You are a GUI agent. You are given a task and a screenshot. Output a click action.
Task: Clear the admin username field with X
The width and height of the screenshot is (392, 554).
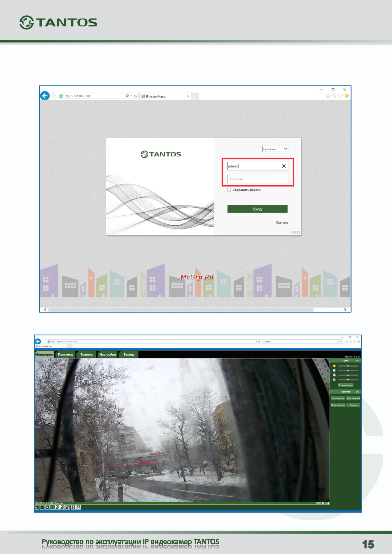284,166
